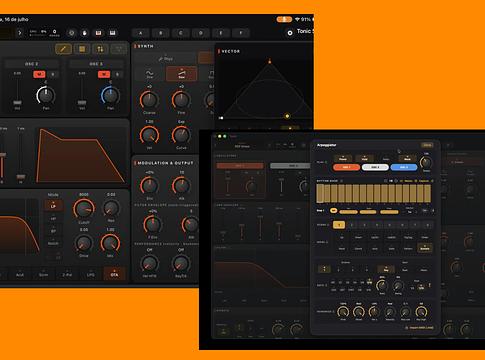
Task: Click the Wi-Fi icon in the status bar
Action: 297,19
